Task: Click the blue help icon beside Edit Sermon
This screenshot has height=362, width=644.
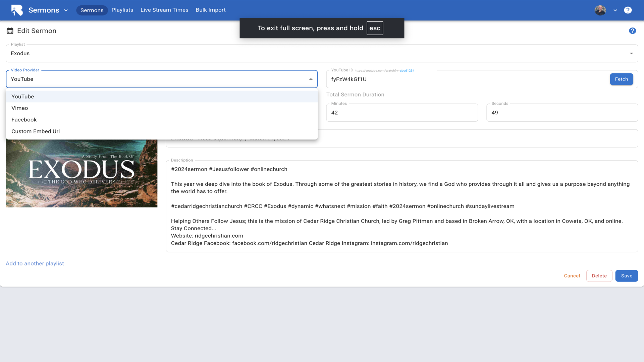Action: [632, 31]
